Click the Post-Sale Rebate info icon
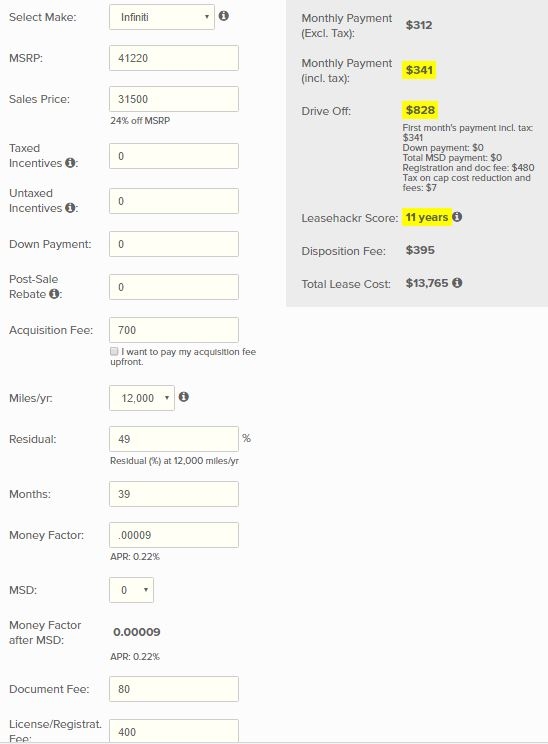 tap(54, 294)
